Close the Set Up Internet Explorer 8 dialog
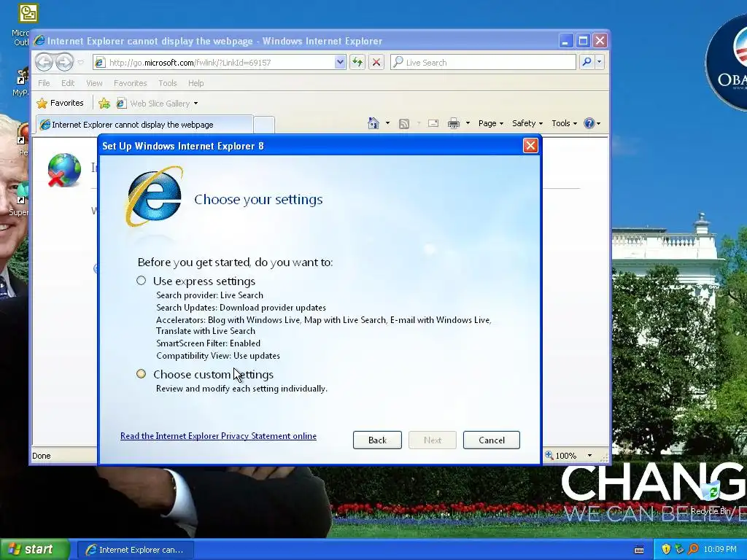Viewport: 747px width, 560px height. [530, 145]
